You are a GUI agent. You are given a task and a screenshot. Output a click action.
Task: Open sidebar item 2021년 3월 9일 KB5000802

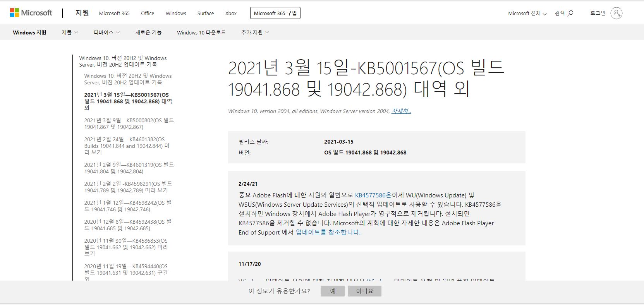(129, 123)
